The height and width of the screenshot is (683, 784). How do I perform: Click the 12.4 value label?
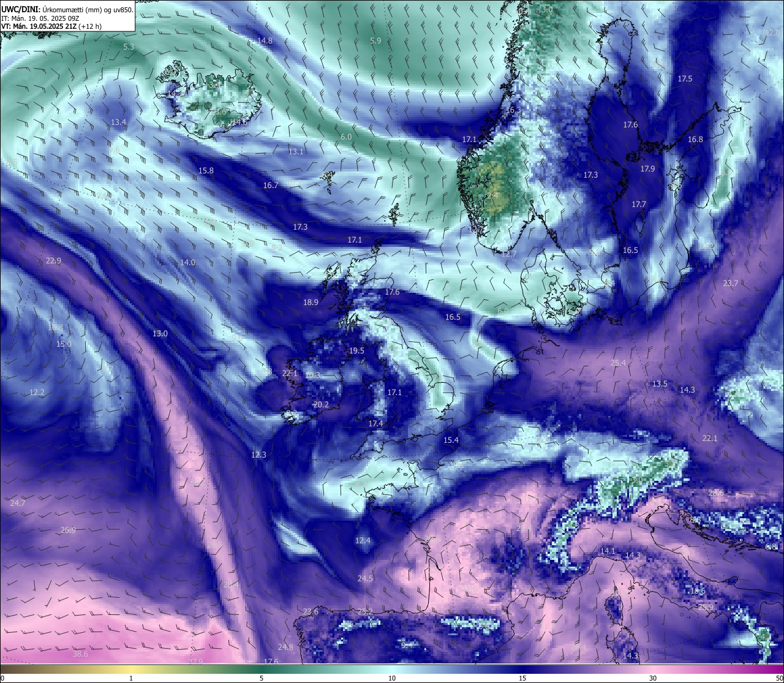363,540
